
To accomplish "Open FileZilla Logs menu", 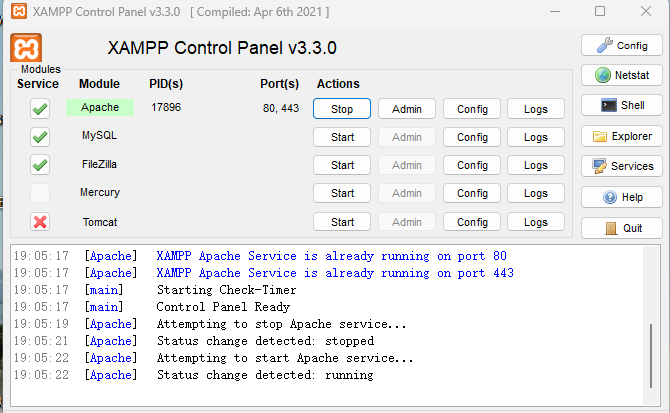I will (x=536, y=165).
